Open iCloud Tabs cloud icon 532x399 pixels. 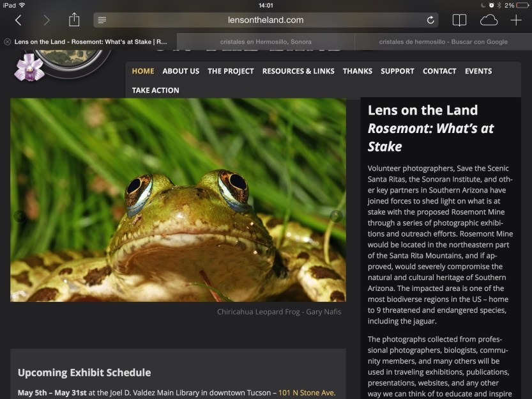[x=489, y=20]
